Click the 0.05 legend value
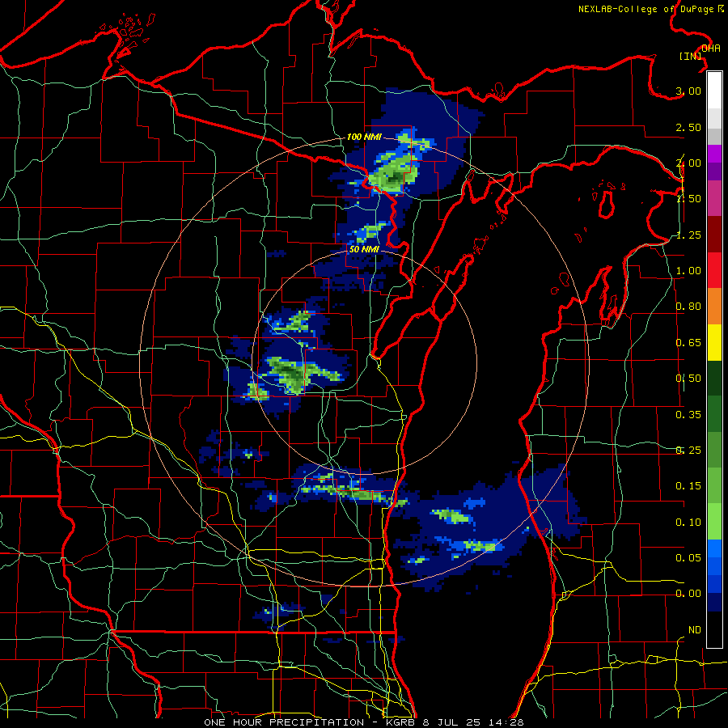The height and width of the screenshot is (728, 728). pyautogui.click(x=688, y=558)
